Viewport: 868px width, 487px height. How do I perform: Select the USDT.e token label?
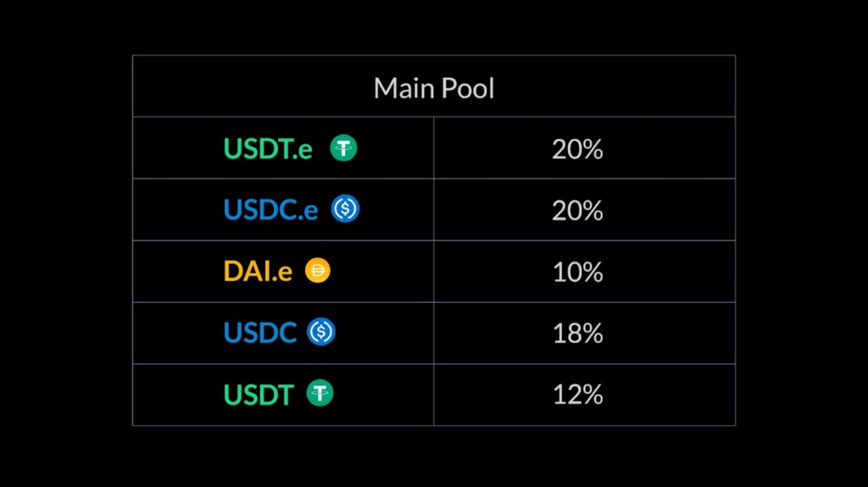(x=268, y=149)
